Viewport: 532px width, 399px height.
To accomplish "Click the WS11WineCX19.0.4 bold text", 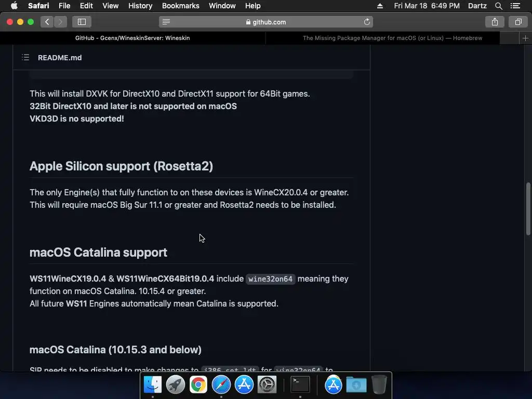I will [68, 279].
